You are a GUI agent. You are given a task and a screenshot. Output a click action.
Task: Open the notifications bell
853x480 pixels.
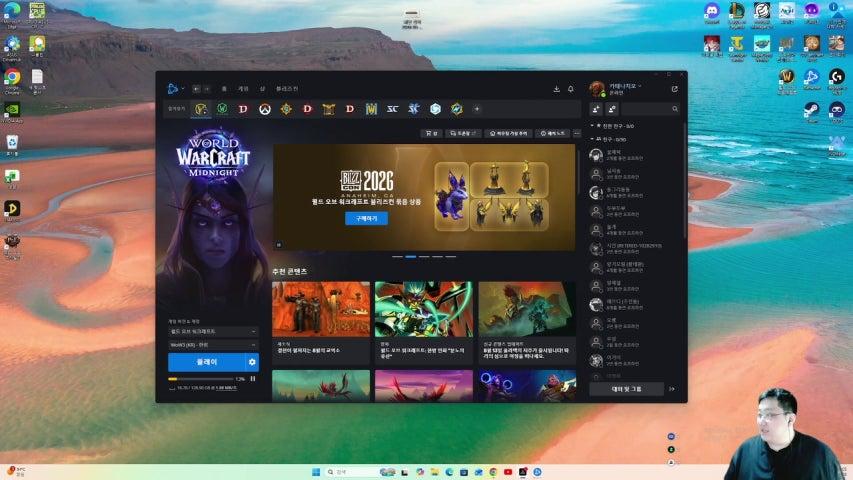coord(571,89)
